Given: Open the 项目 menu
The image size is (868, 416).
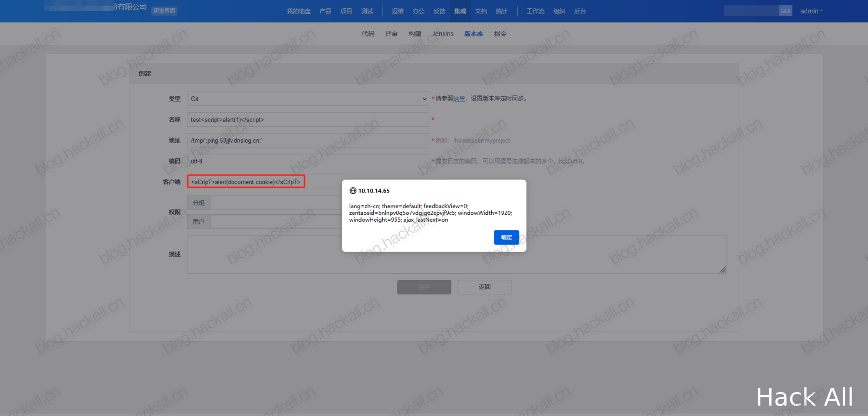Looking at the screenshot, I should (346, 11).
